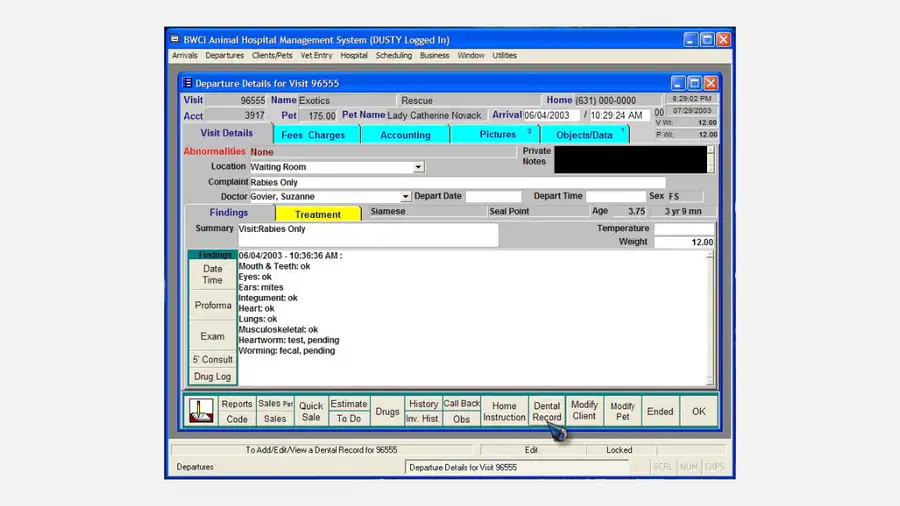Click the Temperature input field
This screenshot has width=900, height=506.
684,228
